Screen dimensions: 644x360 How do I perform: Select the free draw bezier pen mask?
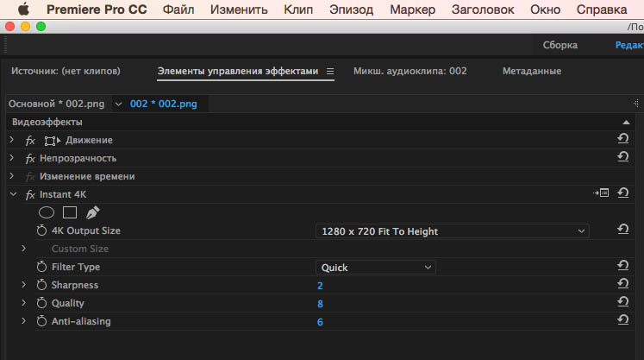point(92,212)
